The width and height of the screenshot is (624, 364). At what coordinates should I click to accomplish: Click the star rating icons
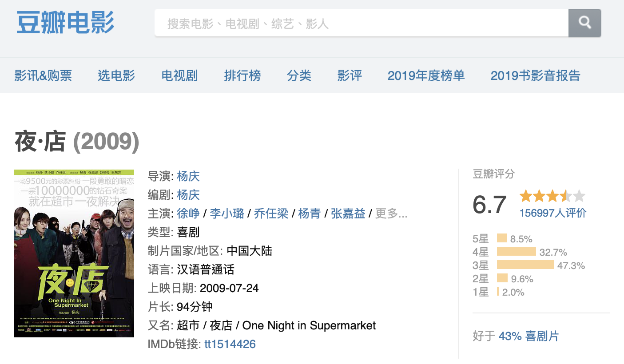pos(552,196)
